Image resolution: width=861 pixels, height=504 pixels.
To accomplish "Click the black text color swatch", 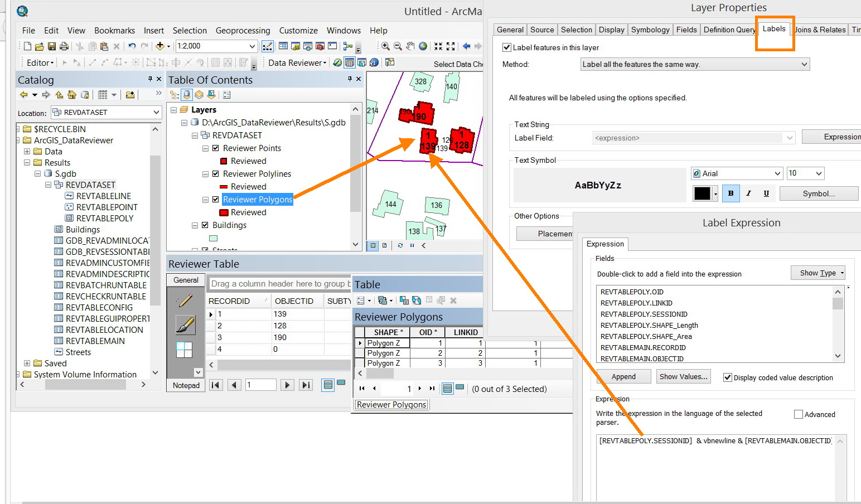I will (702, 193).
